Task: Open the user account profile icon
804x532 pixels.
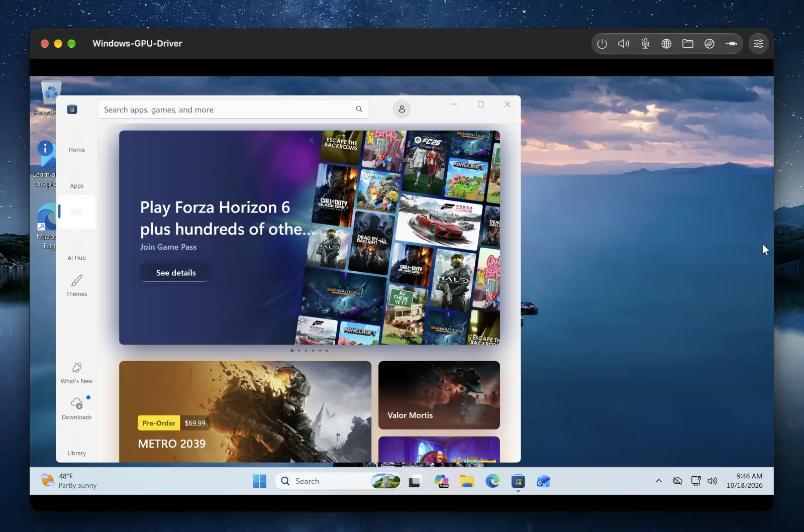Action: coord(401,109)
